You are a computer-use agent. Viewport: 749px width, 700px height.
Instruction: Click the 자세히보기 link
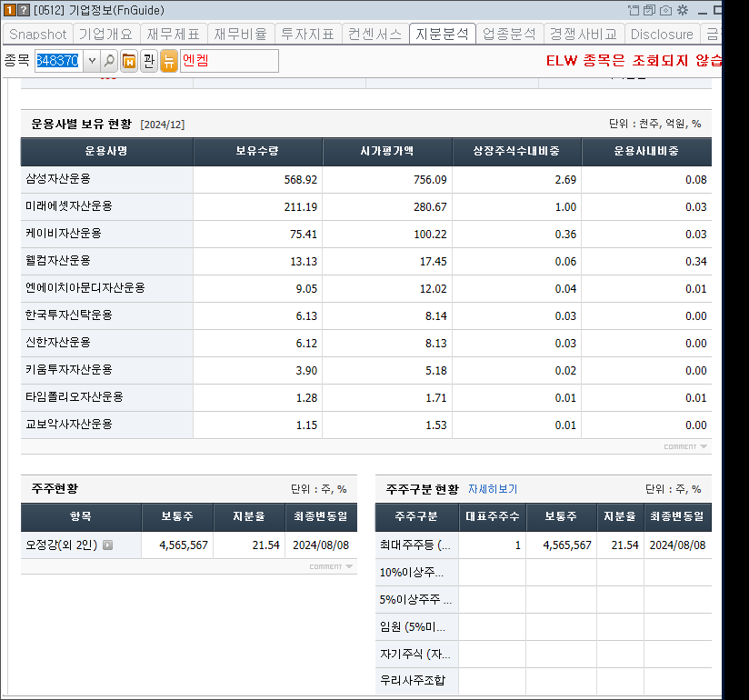[493, 489]
